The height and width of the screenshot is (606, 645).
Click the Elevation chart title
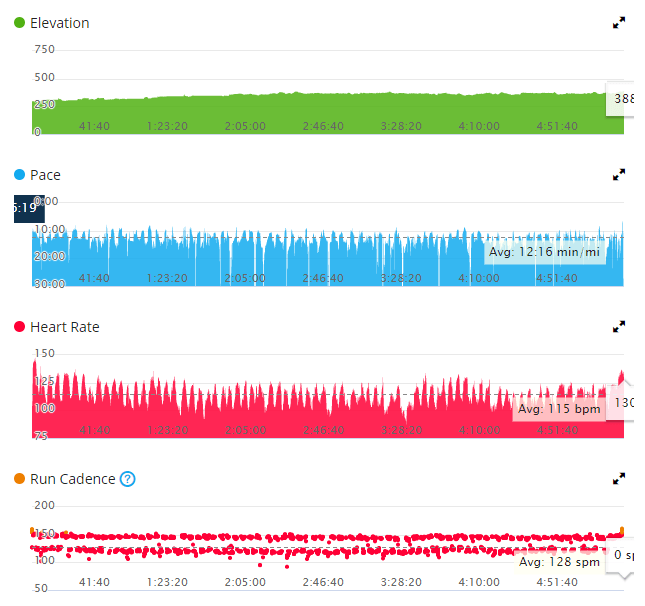(59, 23)
